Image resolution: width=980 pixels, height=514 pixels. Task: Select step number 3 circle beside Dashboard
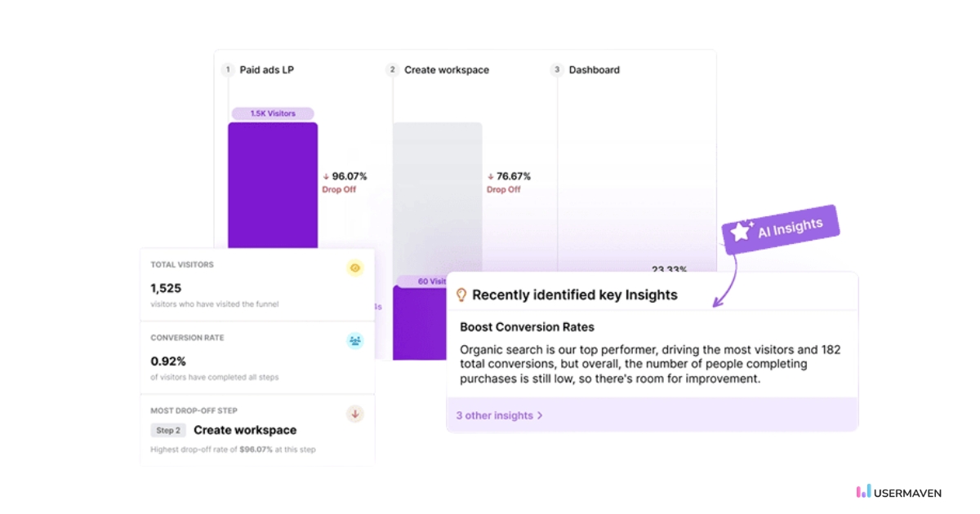click(557, 69)
